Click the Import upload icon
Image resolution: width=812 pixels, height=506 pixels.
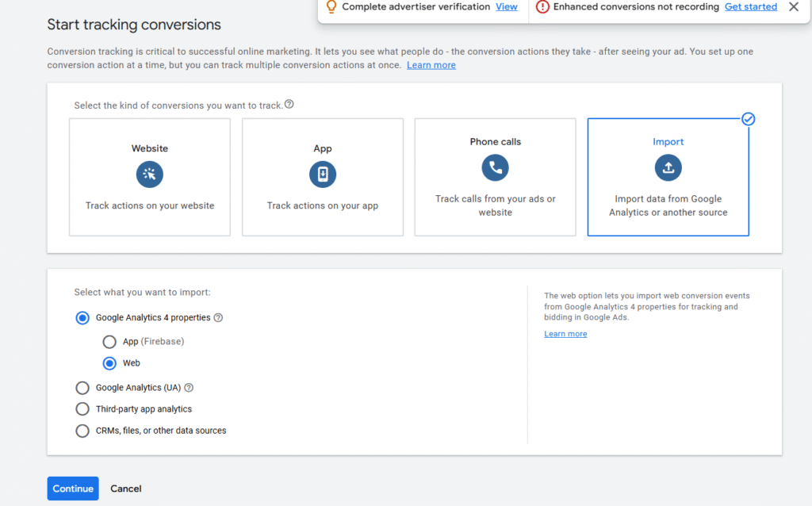pyautogui.click(x=668, y=167)
